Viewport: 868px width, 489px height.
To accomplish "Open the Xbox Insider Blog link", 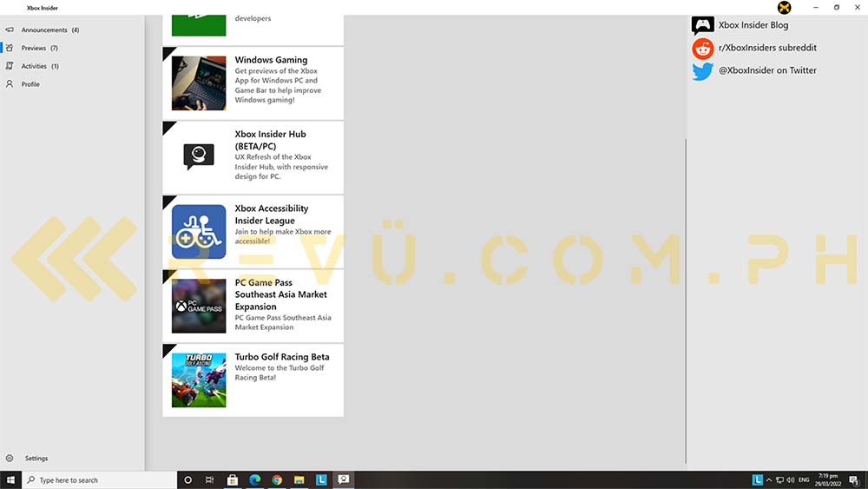I will tap(753, 25).
